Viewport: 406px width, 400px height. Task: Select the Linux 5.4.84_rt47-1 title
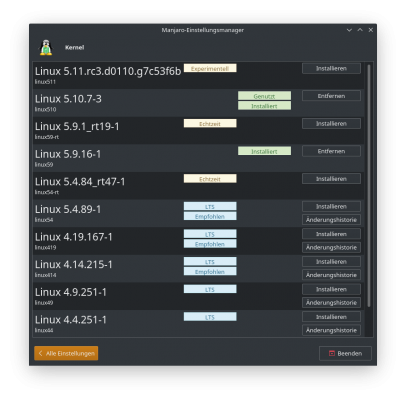[x=80, y=182]
